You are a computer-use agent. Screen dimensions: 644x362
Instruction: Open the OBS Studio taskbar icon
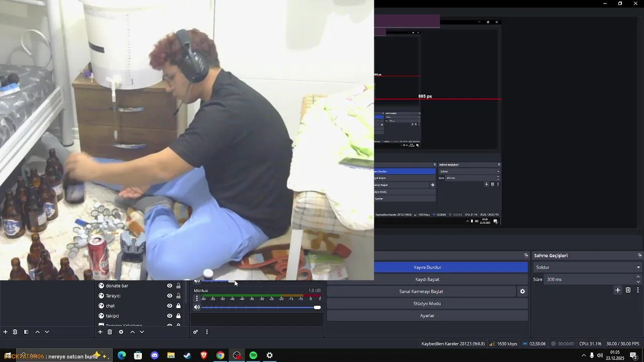click(237, 355)
